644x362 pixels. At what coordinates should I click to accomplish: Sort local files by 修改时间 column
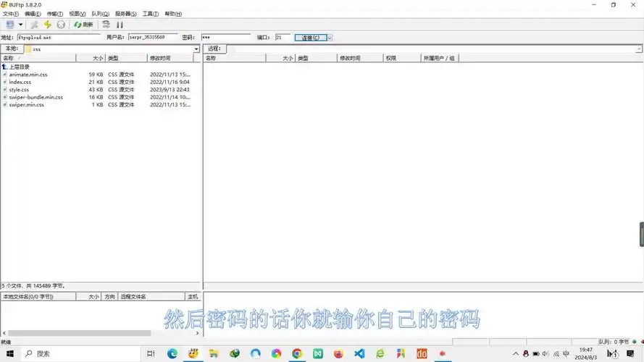(170, 58)
